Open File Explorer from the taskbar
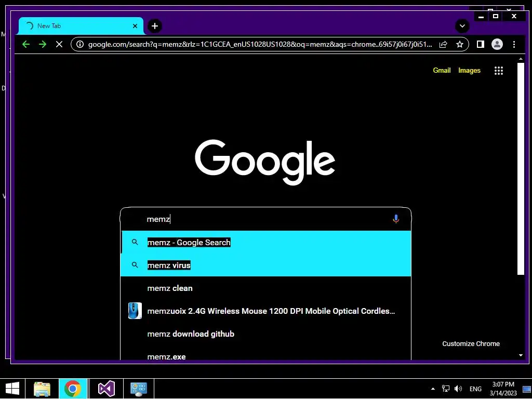 pos(42,389)
